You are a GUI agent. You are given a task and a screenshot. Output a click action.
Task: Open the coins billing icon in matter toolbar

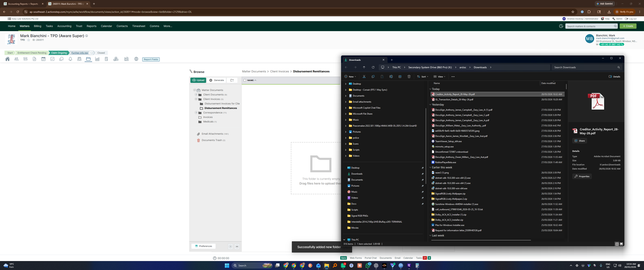[x=116, y=59]
